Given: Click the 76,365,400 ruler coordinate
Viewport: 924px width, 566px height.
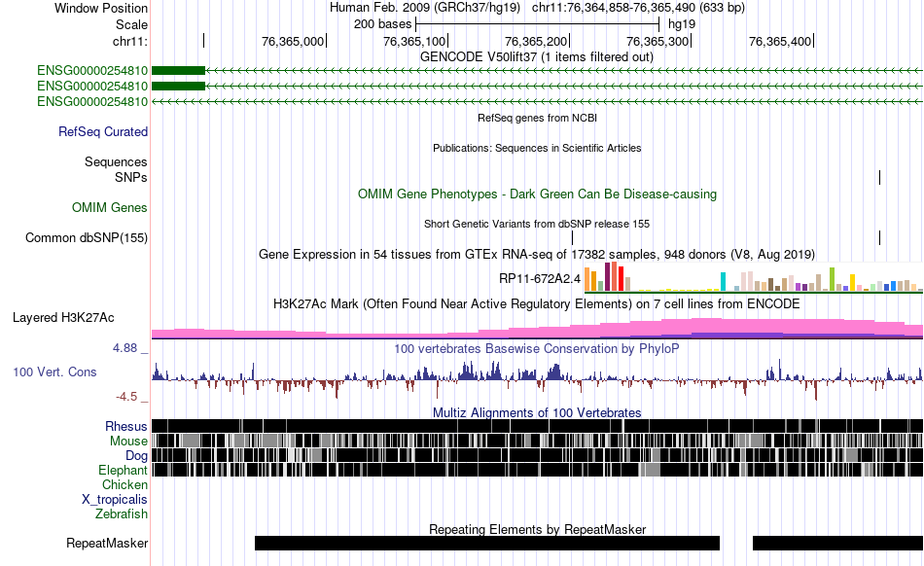Looking at the screenshot, I should pos(780,41).
